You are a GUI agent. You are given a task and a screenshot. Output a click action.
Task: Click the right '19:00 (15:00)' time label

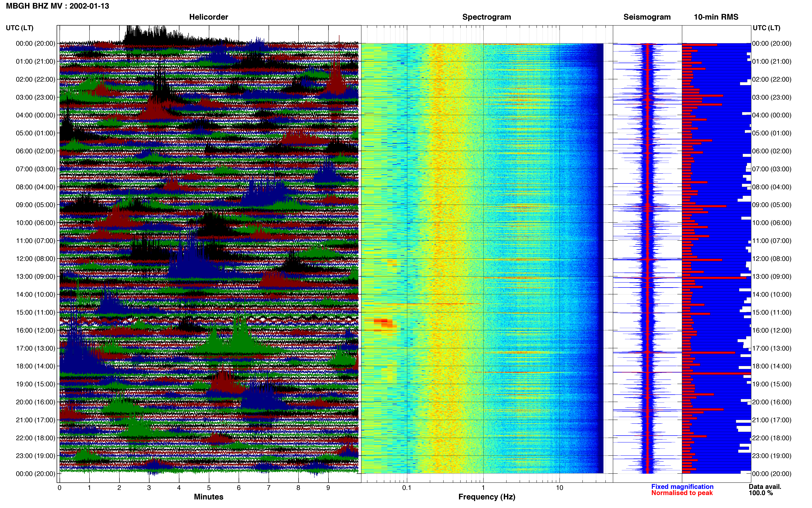[x=772, y=384]
